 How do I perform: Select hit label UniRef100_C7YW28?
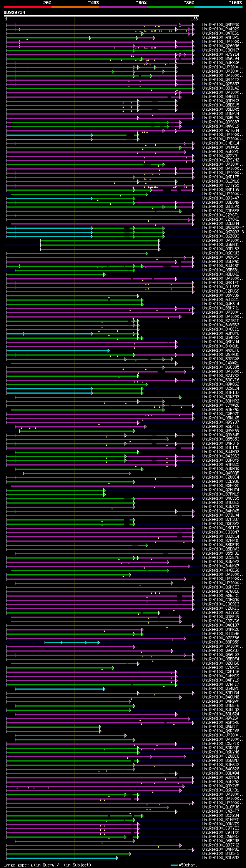[x=221, y=405]
